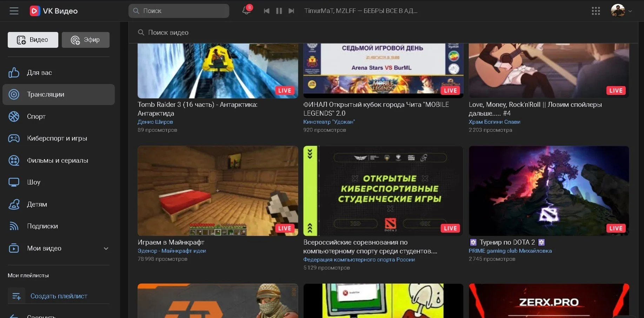The width and height of the screenshot is (644, 318).
Task: Open Для вас section
Action: 59,73
